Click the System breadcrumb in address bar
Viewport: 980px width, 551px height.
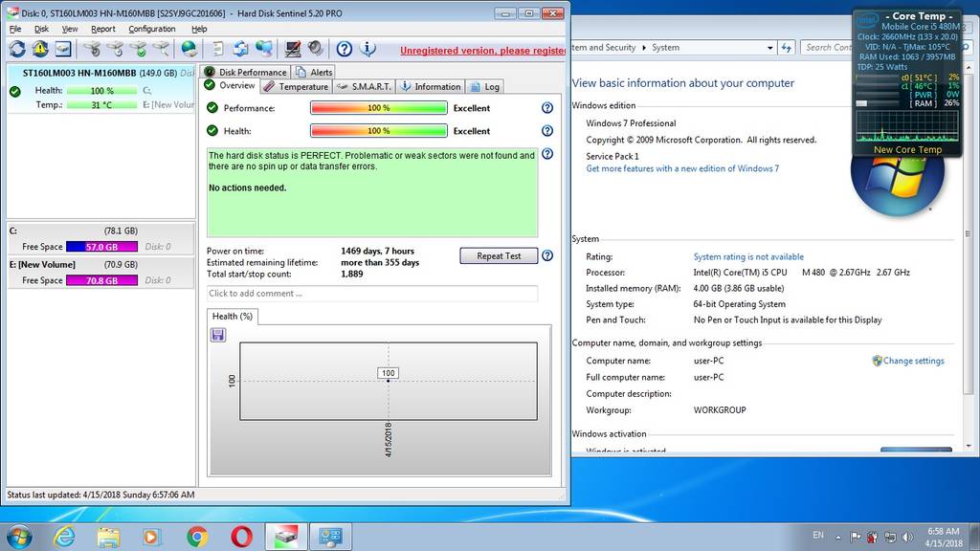click(666, 48)
